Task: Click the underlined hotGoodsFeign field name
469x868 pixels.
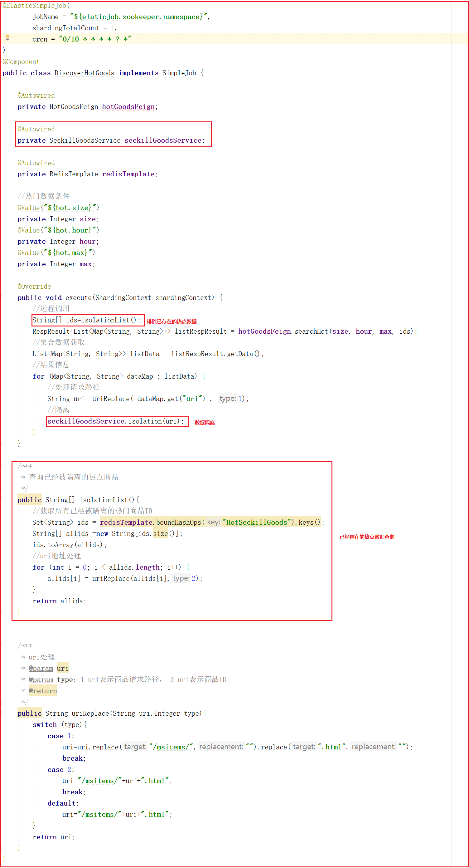Action: point(128,106)
